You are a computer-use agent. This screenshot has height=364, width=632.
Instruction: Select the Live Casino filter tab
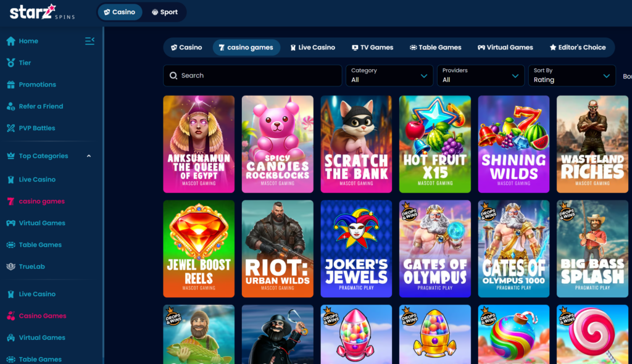tap(313, 48)
